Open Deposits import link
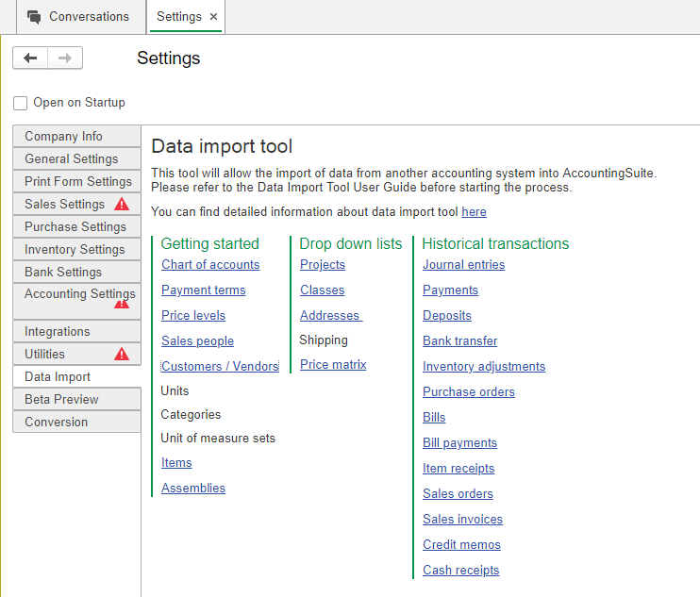This screenshot has height=597, width=700. coord(447,315)
